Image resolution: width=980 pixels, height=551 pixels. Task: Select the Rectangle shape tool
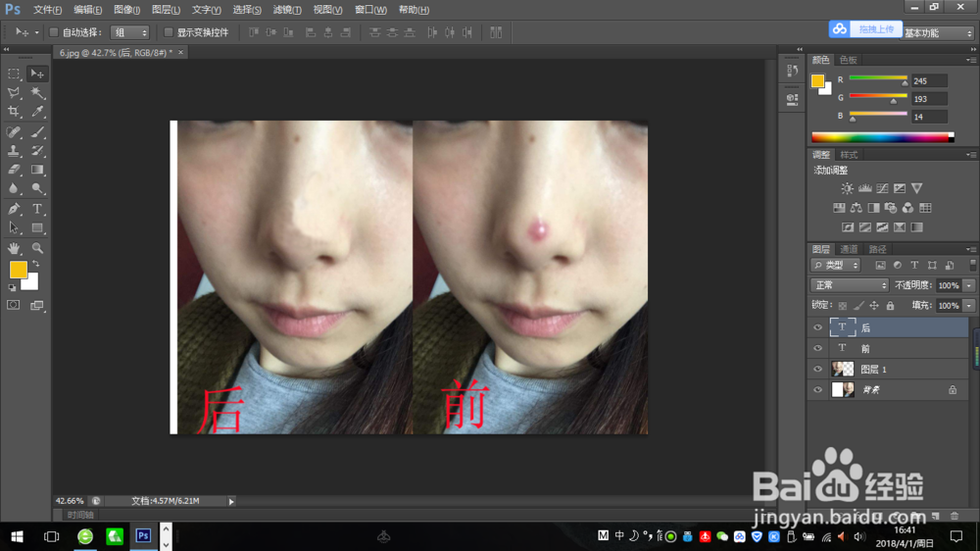(37, 227)
